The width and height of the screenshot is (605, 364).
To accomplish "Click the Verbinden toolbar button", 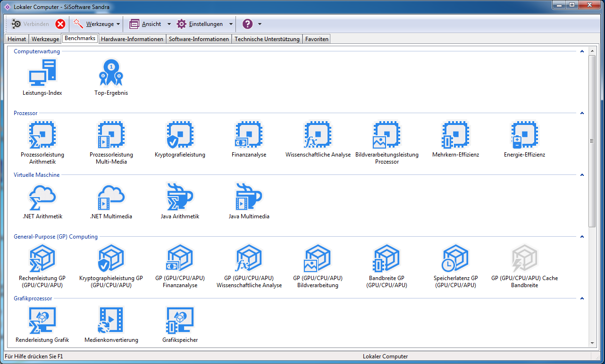I will tap(30, 24).
